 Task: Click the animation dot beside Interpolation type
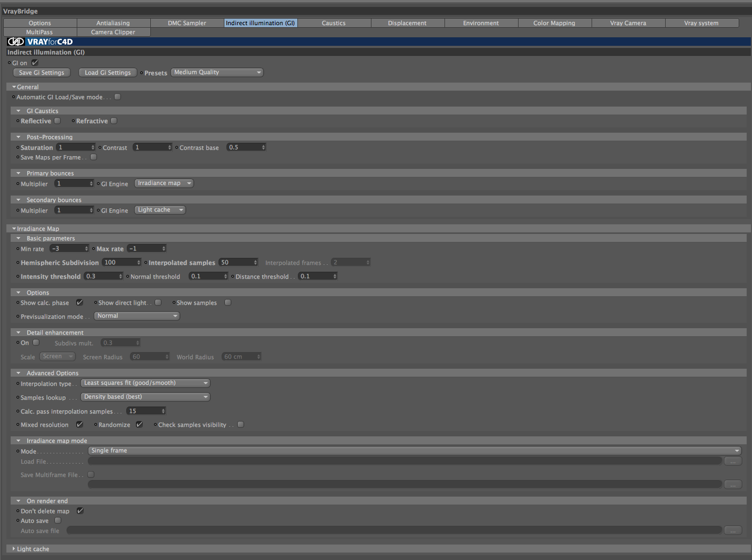click(x=18, y=384)
